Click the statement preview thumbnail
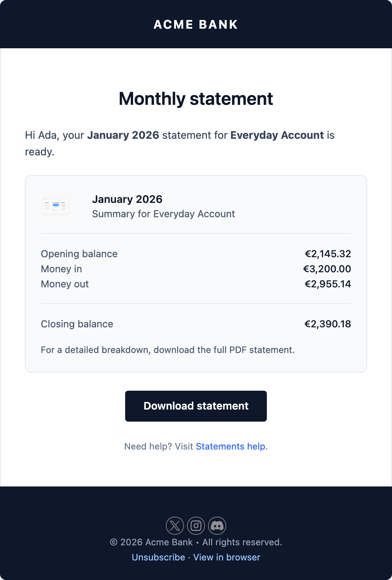Image resolution: width=392 pixels, height=580 pixels. 55,206
